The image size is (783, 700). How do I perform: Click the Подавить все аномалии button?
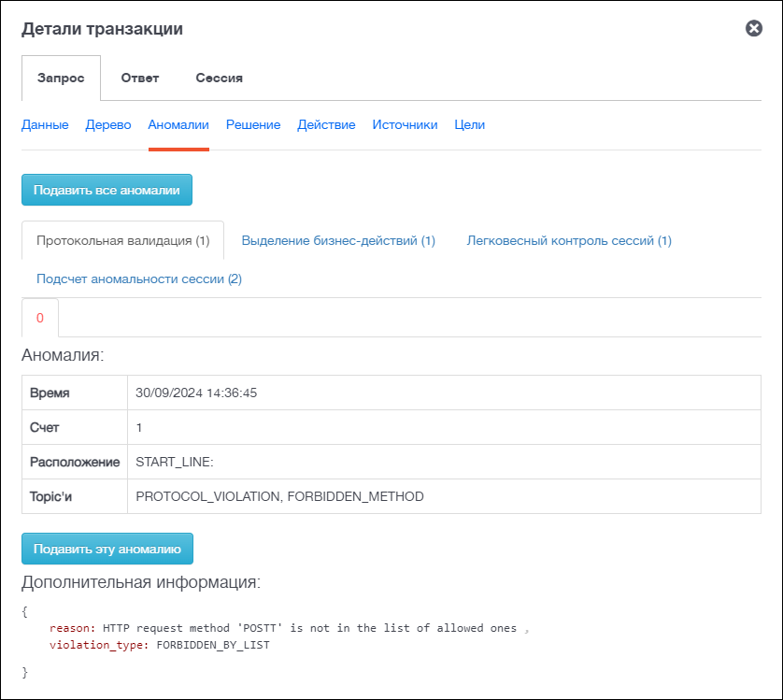(x=107, y=190)
